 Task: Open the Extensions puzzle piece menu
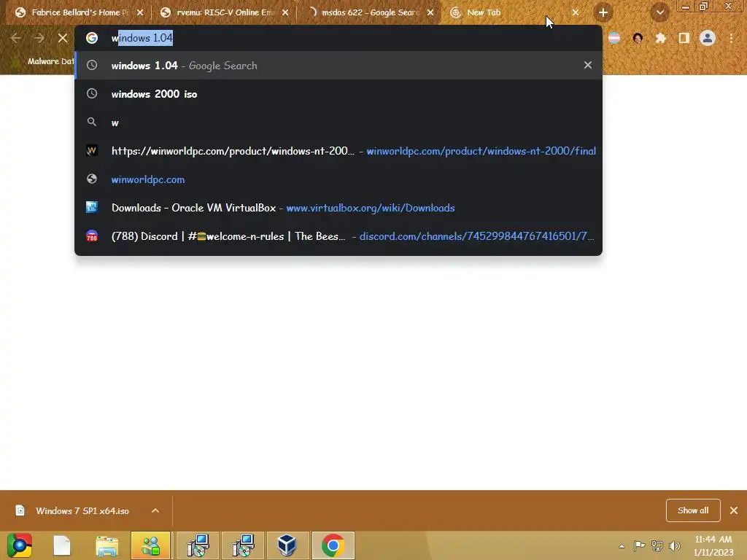pos(660,38)
